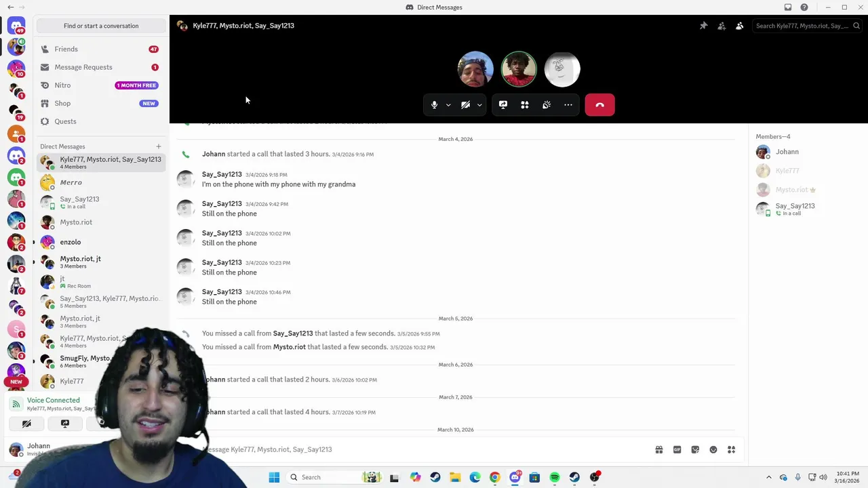The width and height of the screenshot is (868, 488).
Task: View Say_Say1213 in the members list
Action: pos(807,209)
